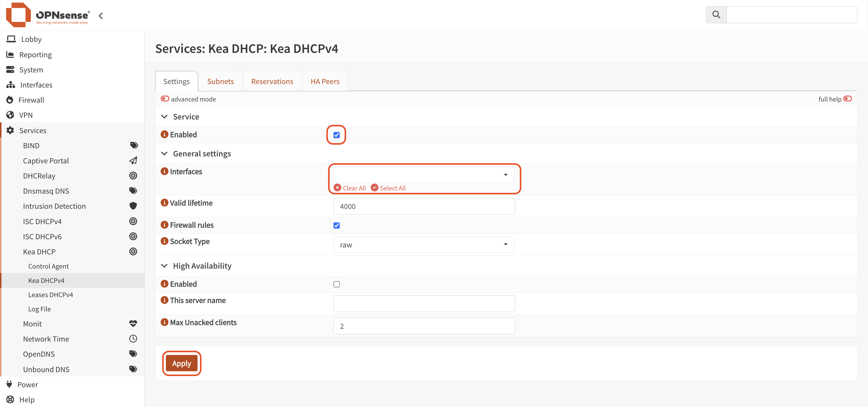Click the This server name field
This screenshot has width=868, height=407.
pyautogui.click(x=424, y=304)
